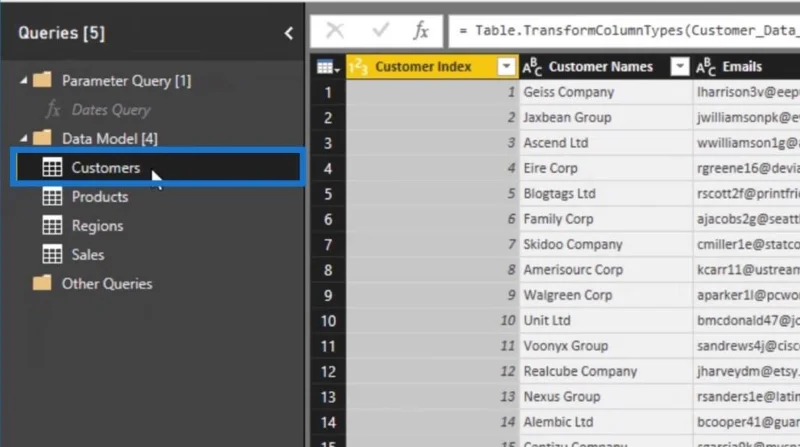This screenshot has height=447, width=800.
Task: Click the Blogtags Ltd cell
Action: tap(606, 194)
